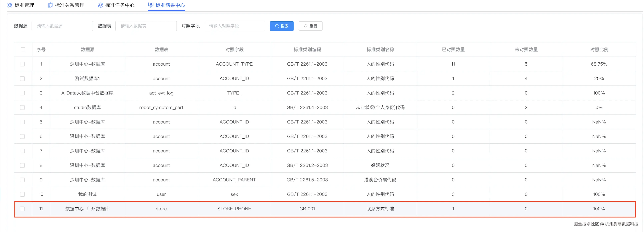Viewport: 644px width, 232px height.
Task: Click the 标准管理 grid icon
Action: pos(10,5)
